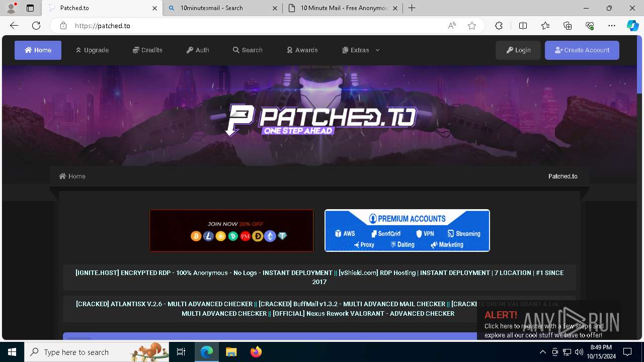
Task: Select the Patched.to tab
Action: click(102, 8)
